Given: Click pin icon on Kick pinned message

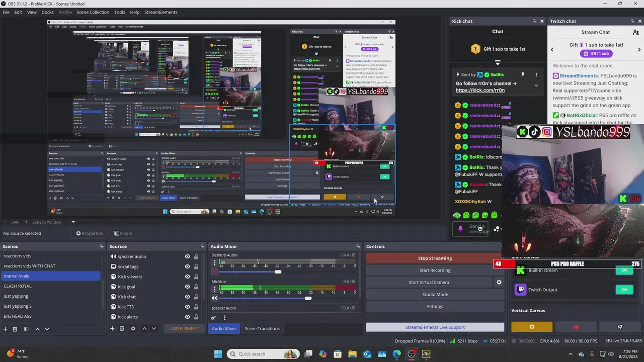Looking at the screenshot, I should coord(523,74).
